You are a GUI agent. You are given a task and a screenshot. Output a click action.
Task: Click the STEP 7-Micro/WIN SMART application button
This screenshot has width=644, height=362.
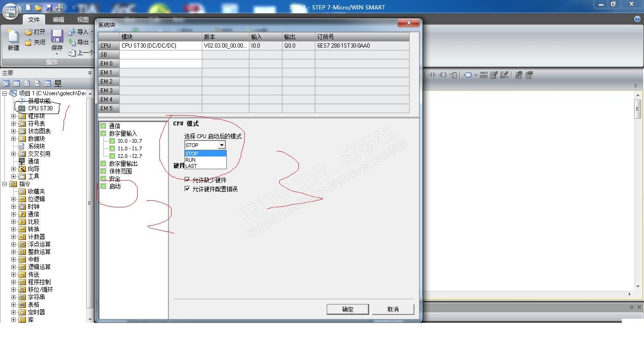click(10, 12)
